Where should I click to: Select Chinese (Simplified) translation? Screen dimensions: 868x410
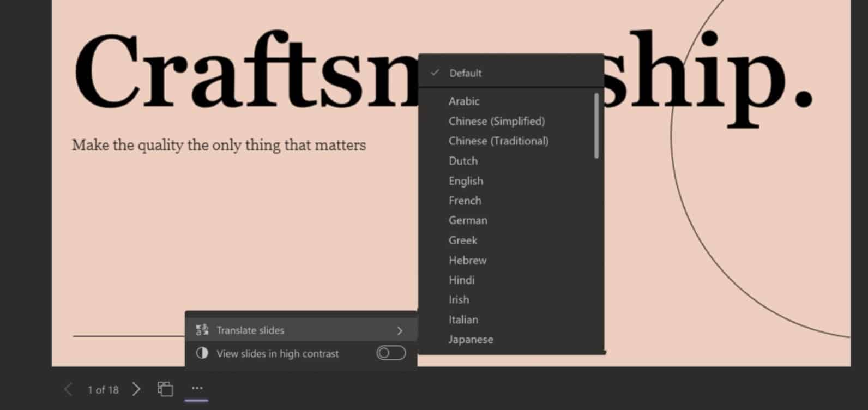coord(496,121)
